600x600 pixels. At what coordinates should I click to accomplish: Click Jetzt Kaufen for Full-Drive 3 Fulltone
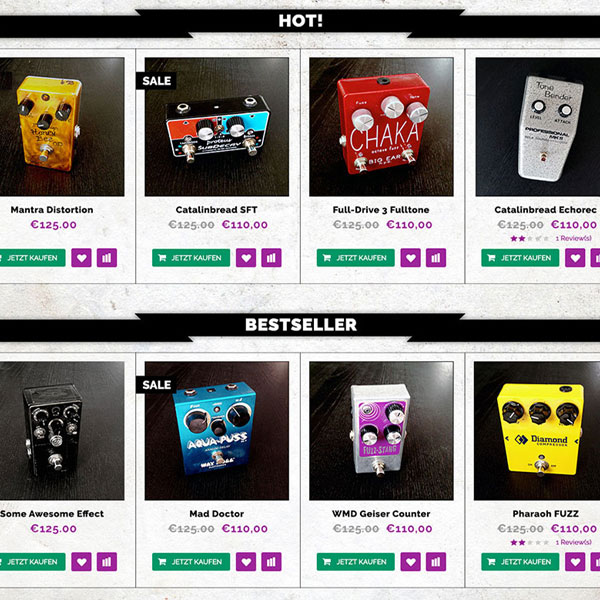coord(355,258)
